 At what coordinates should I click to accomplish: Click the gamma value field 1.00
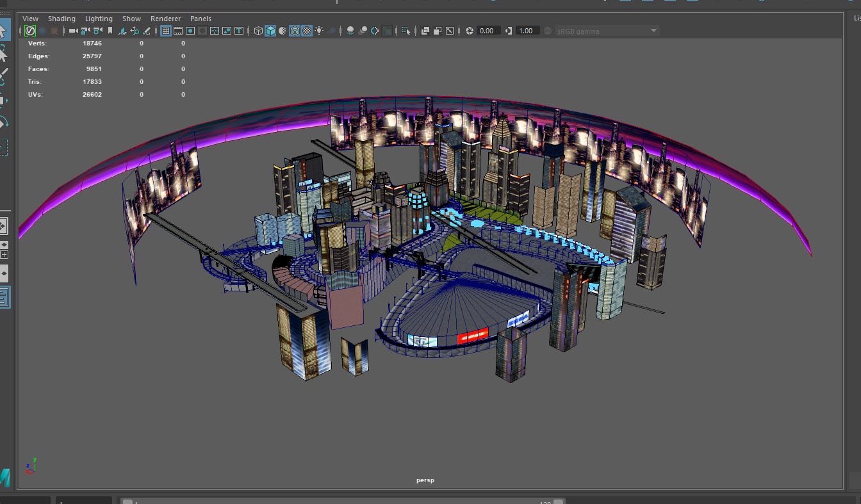tap(526, 31)
